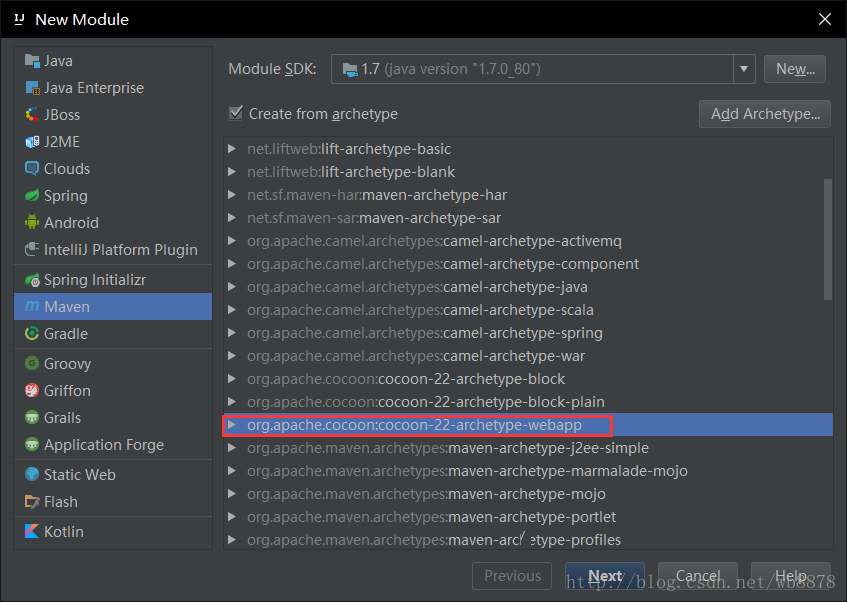Screen dimensions: 847x602
Task: Select the Kotlin logo icon
Action: pyautogui.click(x=32, y=531)
